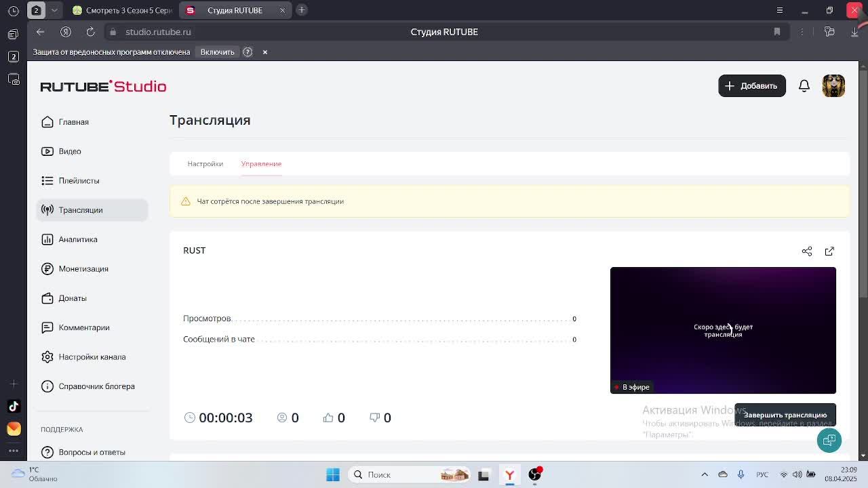
Task: Open the Windows Start menu
Action: pyautogui.click(x=333, y=474)
